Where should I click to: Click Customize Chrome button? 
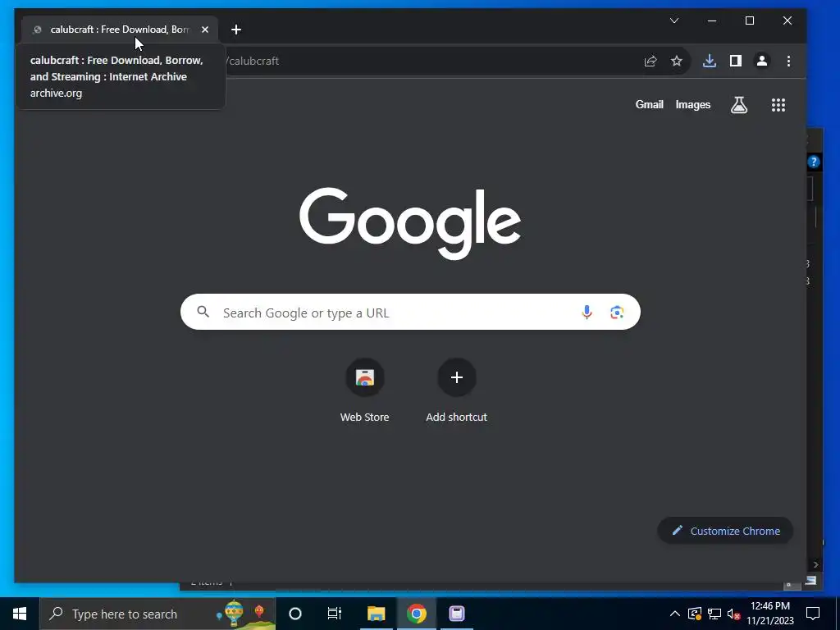(x=725, y=531)
